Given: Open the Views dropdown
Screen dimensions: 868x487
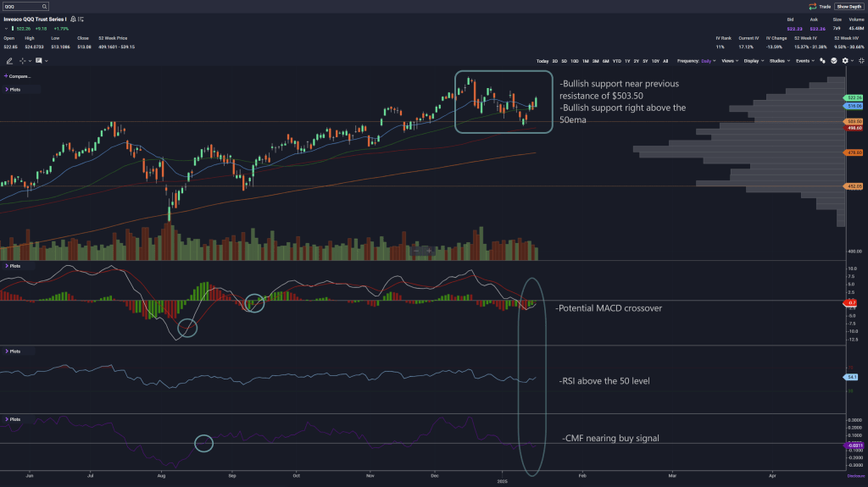Looking at the screenshot, I should click(x=730, y=61).
